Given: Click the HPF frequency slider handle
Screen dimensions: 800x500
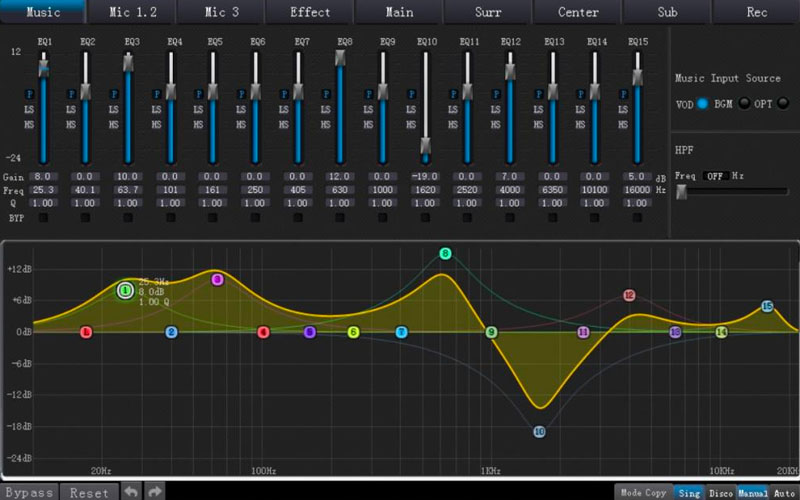Looking at the screenshot, I should pyautogui.click(x=682, y=192).
